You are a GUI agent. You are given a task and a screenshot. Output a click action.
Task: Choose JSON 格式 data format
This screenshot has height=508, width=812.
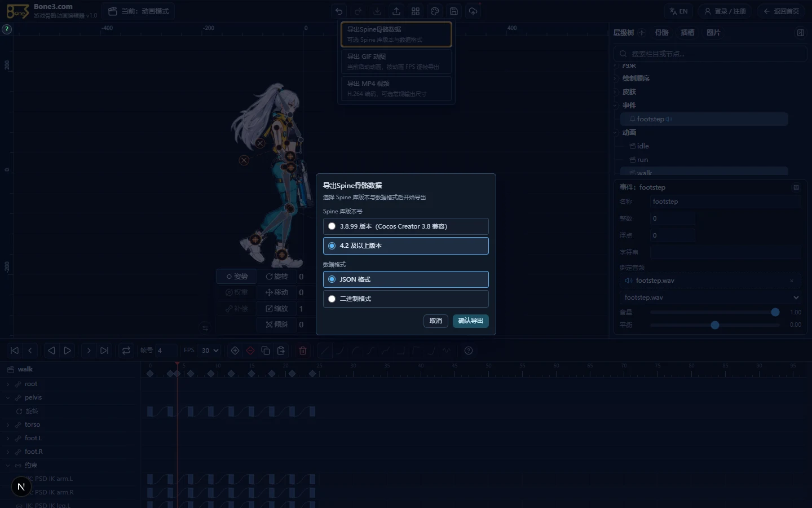point(406,279)
